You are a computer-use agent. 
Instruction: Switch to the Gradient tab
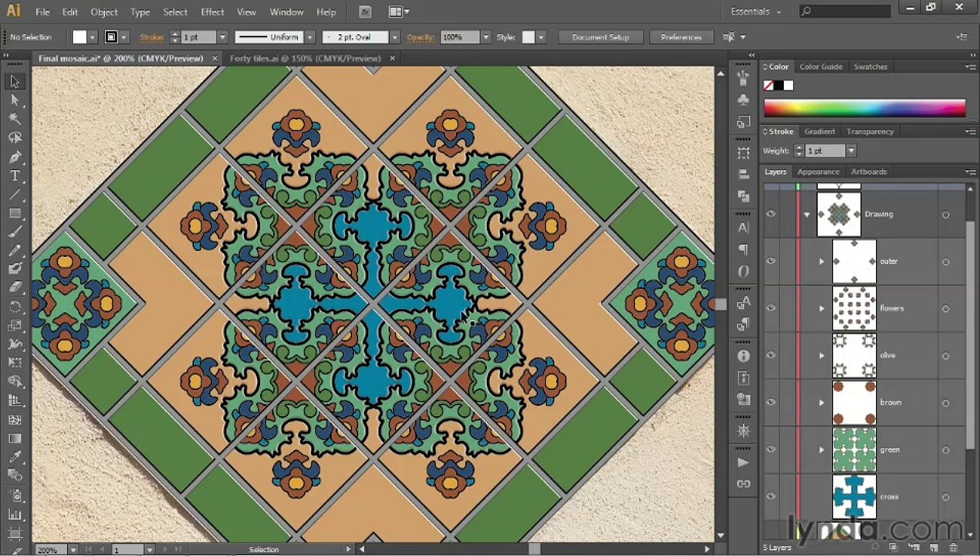(x=819, y=131)
